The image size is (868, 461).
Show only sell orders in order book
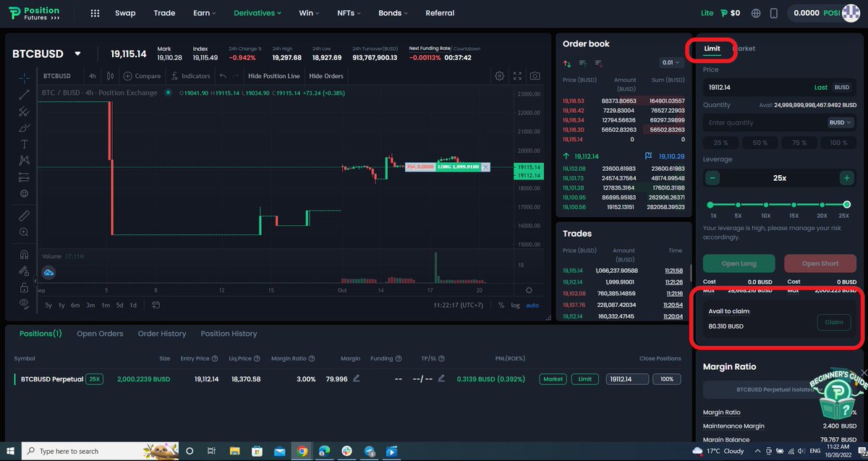pos(598,64)
